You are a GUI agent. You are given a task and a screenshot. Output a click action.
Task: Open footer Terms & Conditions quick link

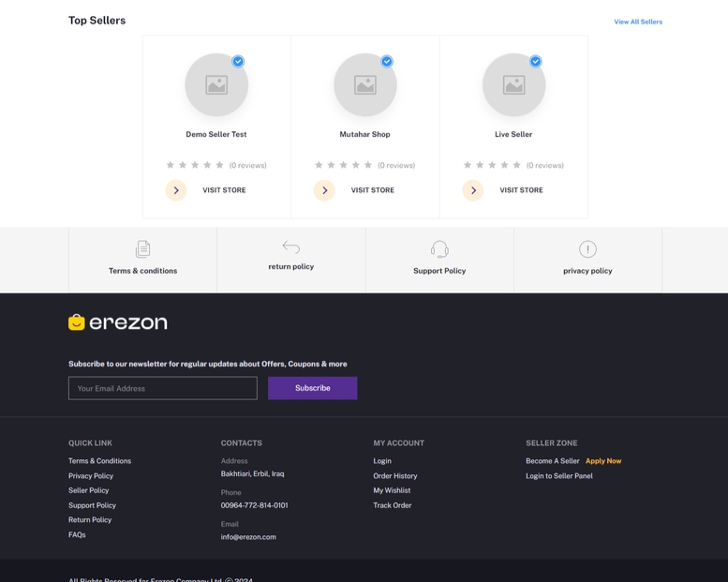point(100,461)
